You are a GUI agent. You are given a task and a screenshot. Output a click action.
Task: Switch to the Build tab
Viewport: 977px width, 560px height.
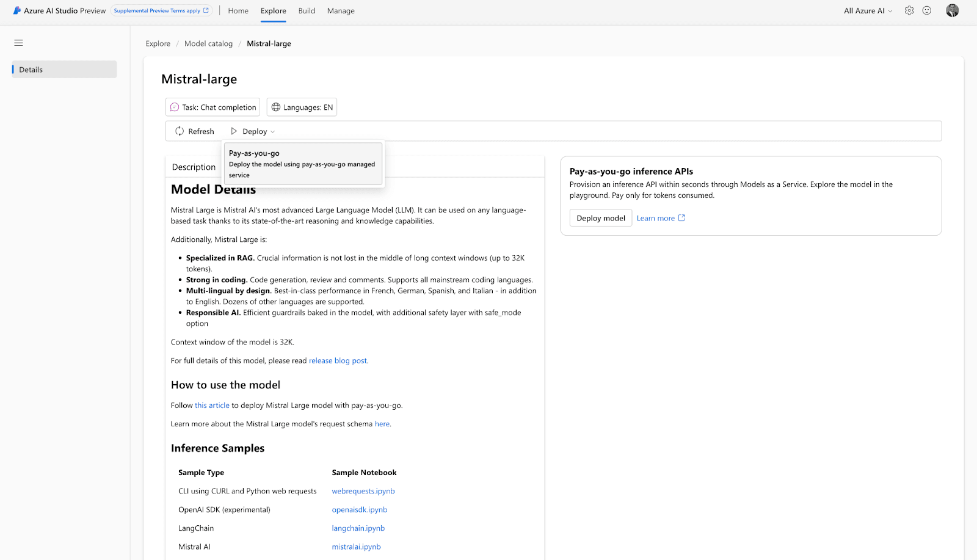(307, 10)
